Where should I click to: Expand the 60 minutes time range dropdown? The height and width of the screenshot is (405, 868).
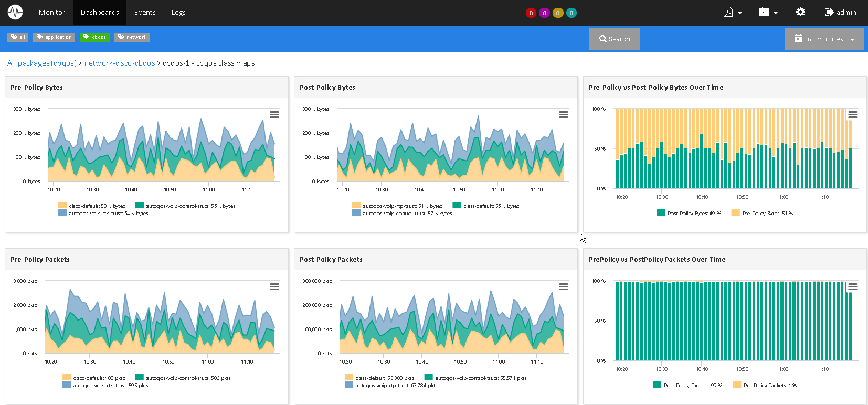824,39
